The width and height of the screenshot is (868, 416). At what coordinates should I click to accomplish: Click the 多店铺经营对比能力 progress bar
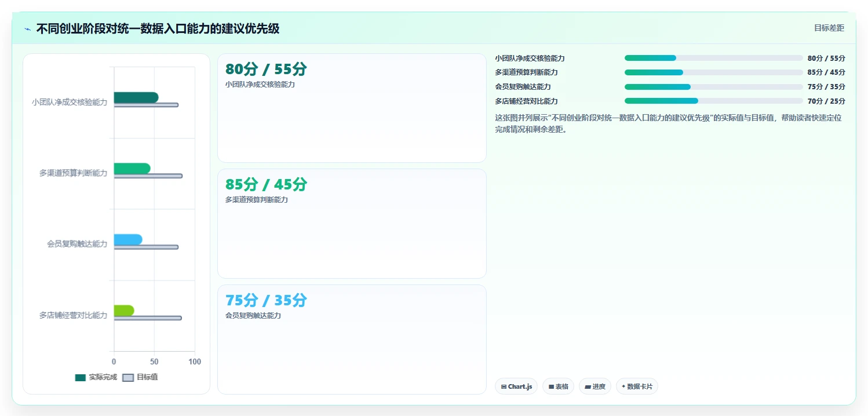pyautogui.click(x=714, y=101)
